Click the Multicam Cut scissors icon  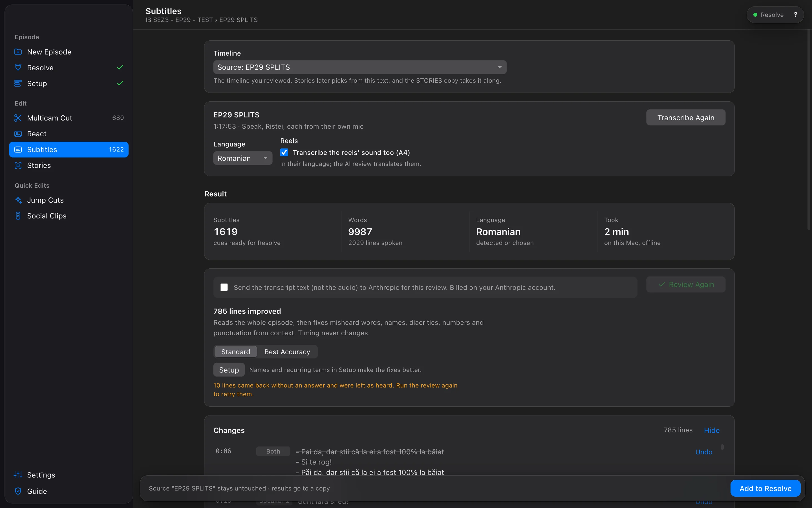[x=18, y=118]
